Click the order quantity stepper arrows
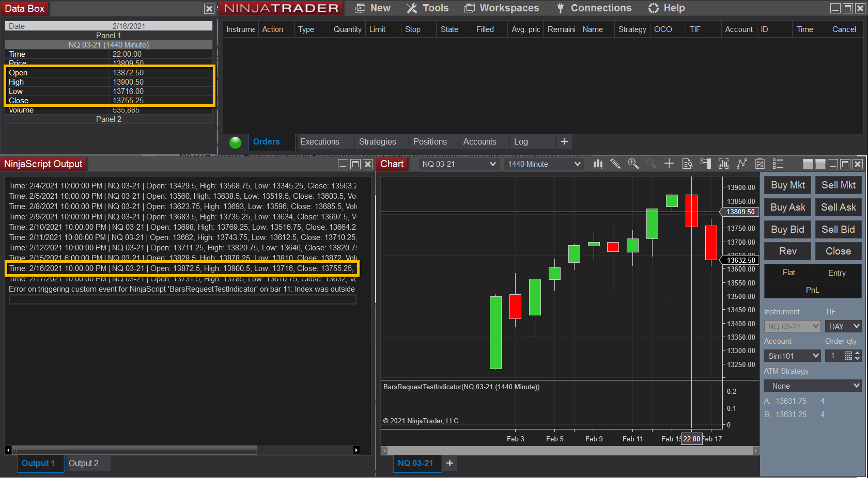868x478 pixels. pyautogui.click(x=857, y=356)
